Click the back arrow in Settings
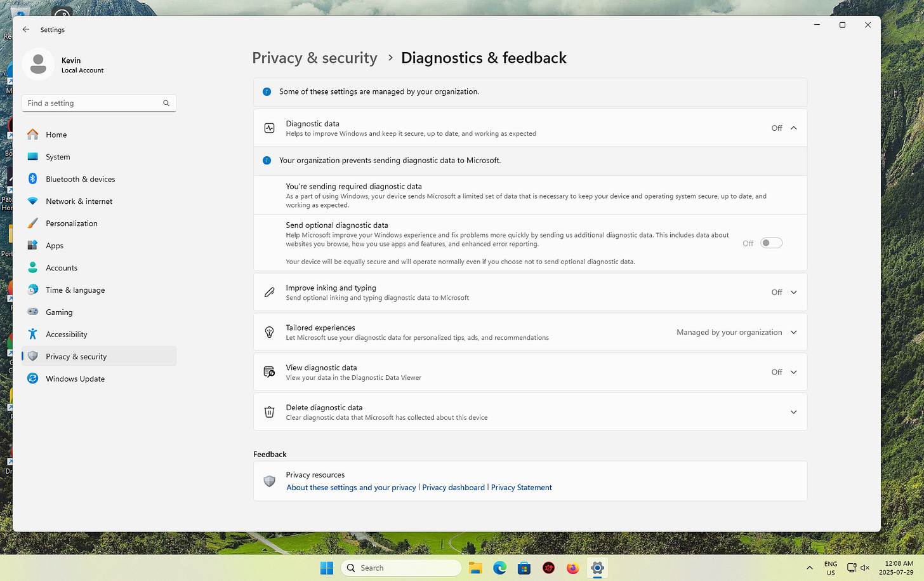Viewport: 924px width, 581px height. 26,30
